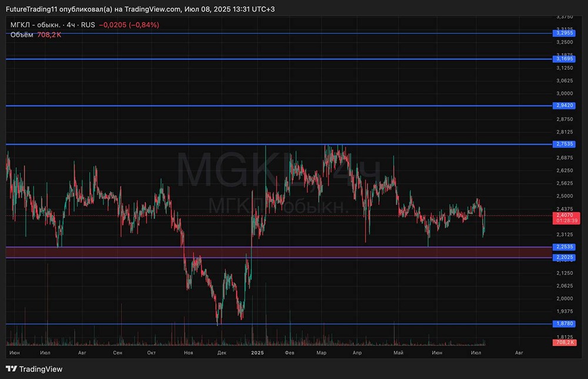Click the 2025 year label on time axis
The width and height of the screenshot is (588, 379).
point(258,353)
